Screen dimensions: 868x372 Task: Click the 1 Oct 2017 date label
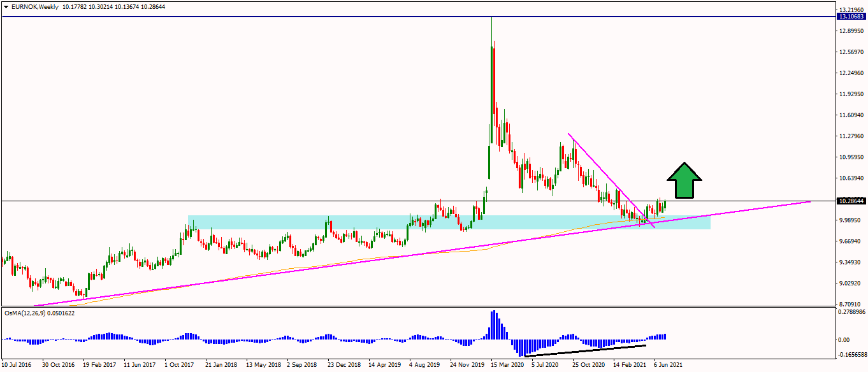click(179, 366)
